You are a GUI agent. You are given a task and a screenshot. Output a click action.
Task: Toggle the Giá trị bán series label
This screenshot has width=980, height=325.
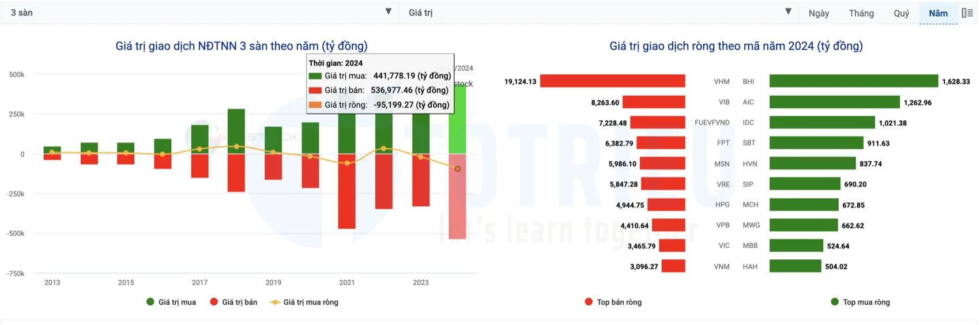pos(240,302)
